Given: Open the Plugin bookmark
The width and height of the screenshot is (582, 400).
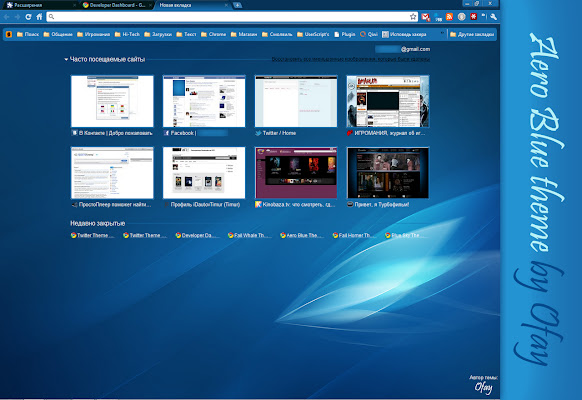Looking at the screenshot, I should (345, 35).
